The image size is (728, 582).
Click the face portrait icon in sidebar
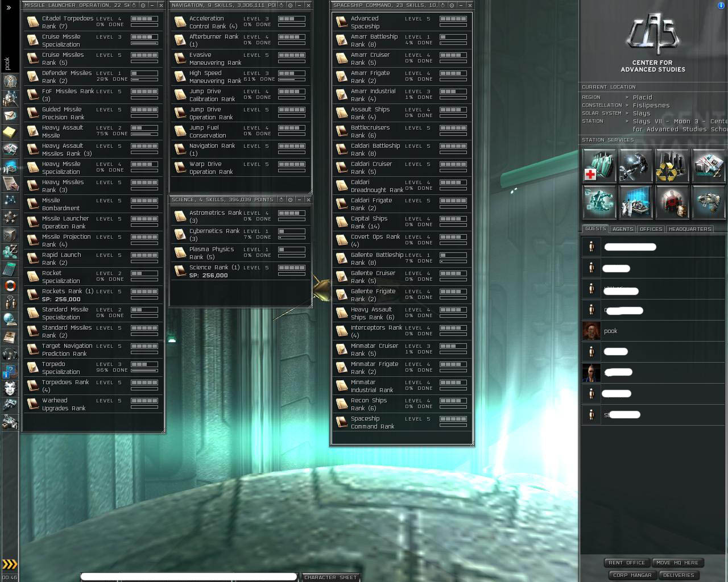[x=10, y=388]
